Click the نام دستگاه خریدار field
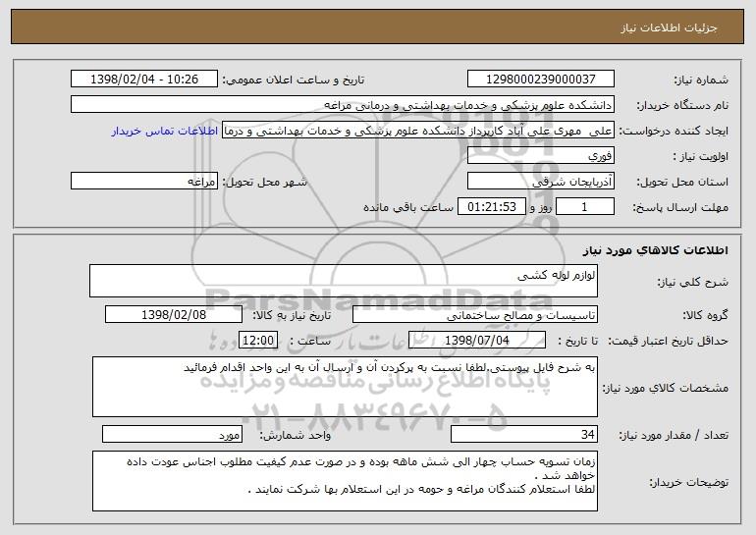 [343, 104]
